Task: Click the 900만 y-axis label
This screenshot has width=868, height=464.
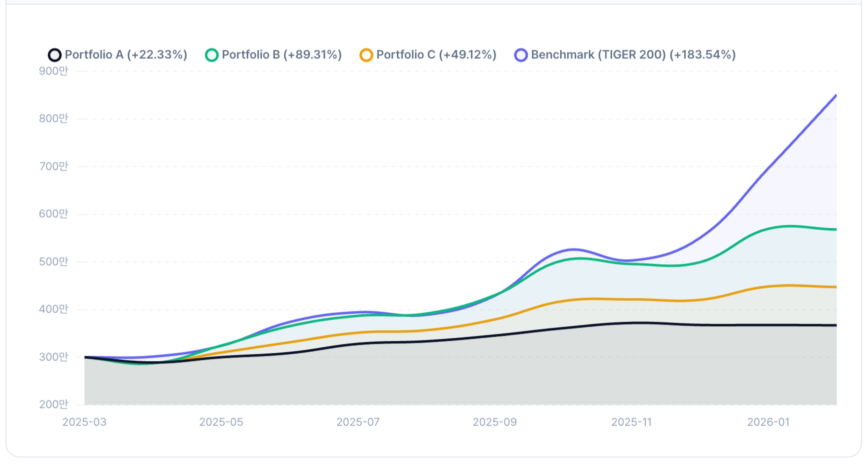Action: click(53, 71)
